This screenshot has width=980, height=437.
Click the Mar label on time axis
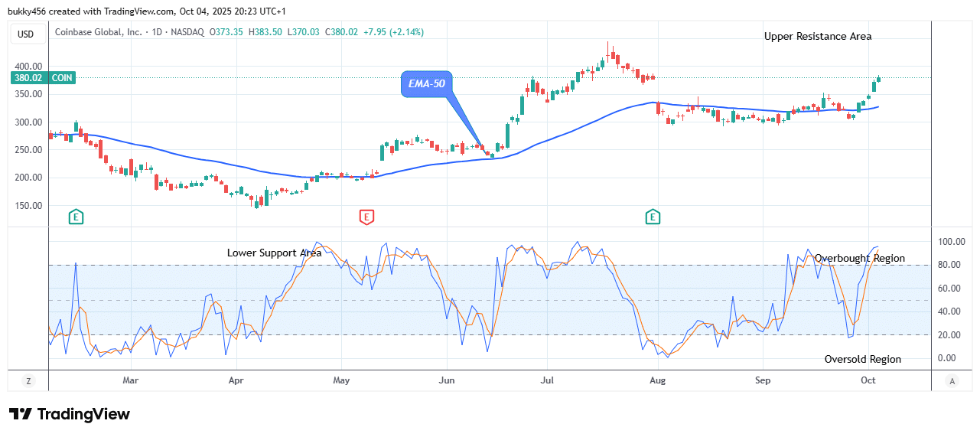[x=131, y=380]
